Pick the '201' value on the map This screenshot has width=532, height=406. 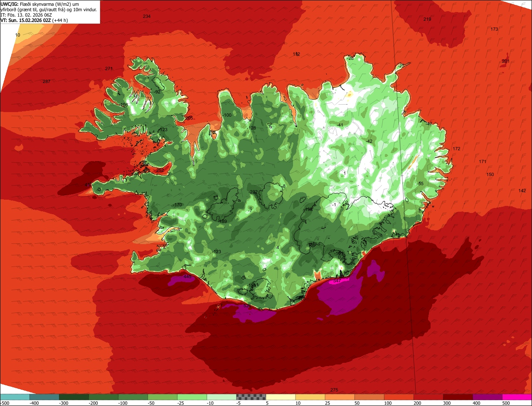pos(506,61)
